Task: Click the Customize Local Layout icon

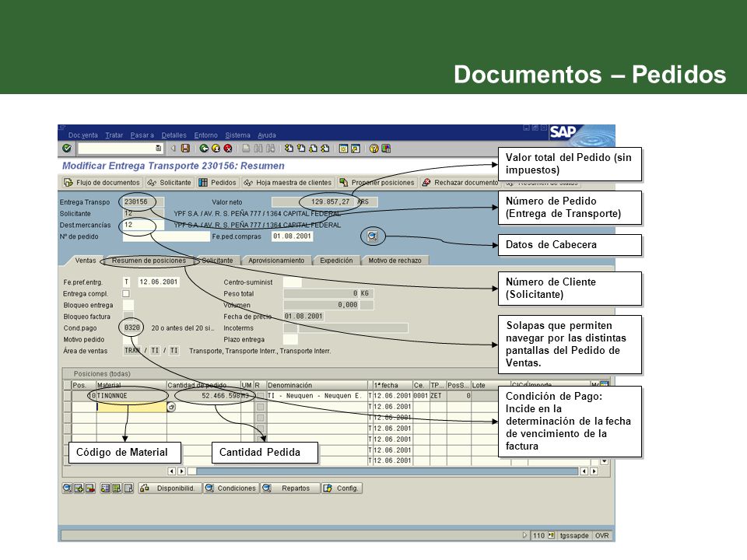Action: pyautogui.click(x=386, y=149)
